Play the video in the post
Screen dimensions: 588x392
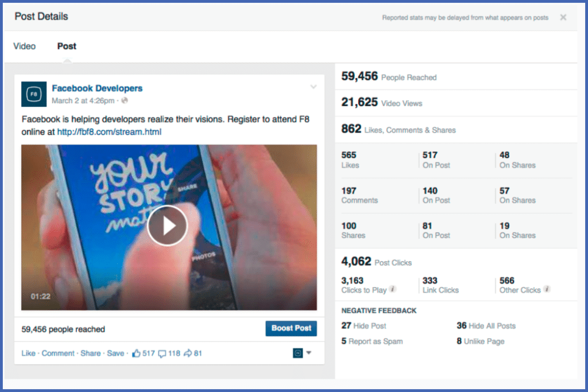(167, 226)
